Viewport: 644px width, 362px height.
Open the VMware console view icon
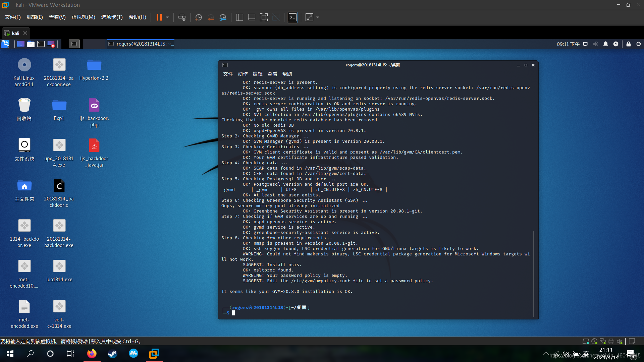coord(292,17)
